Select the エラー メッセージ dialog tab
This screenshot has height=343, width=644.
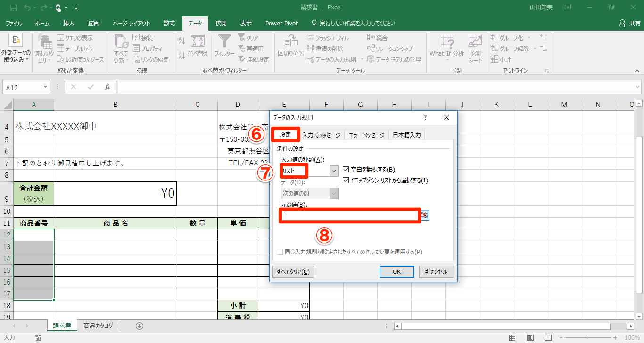[367, 135]
